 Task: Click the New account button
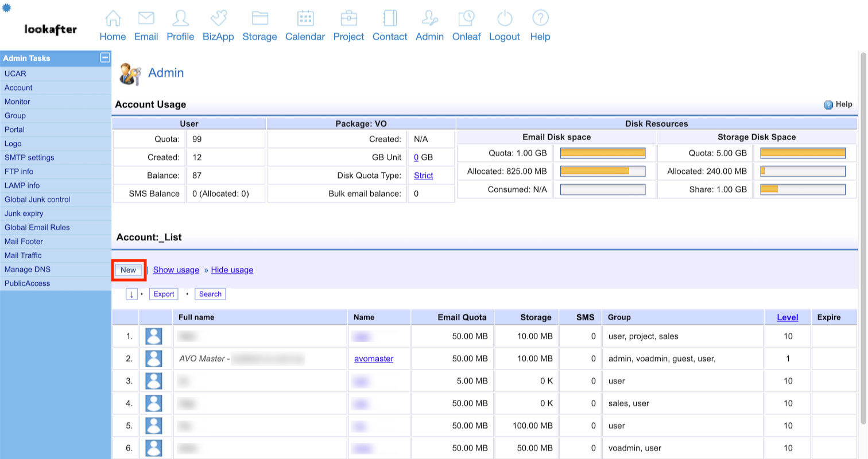(128, 270)
